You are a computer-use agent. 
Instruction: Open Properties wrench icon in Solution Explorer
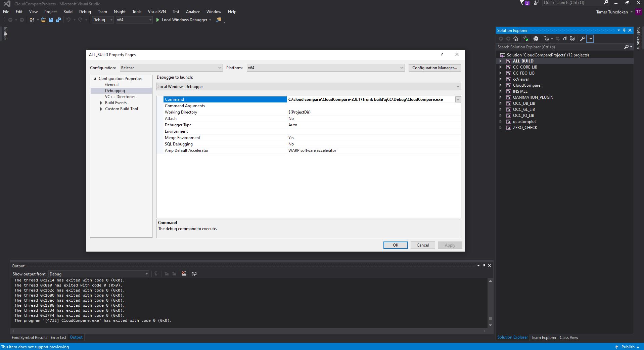click(583, 39)
